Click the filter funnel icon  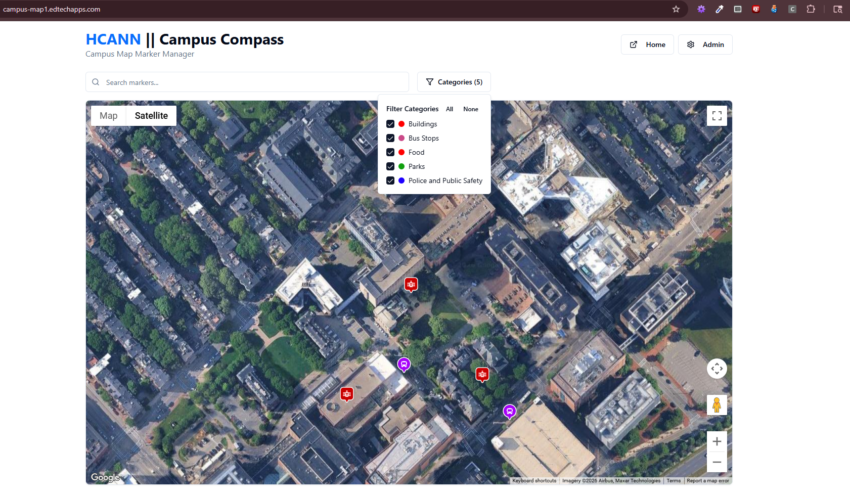[429, 82]
